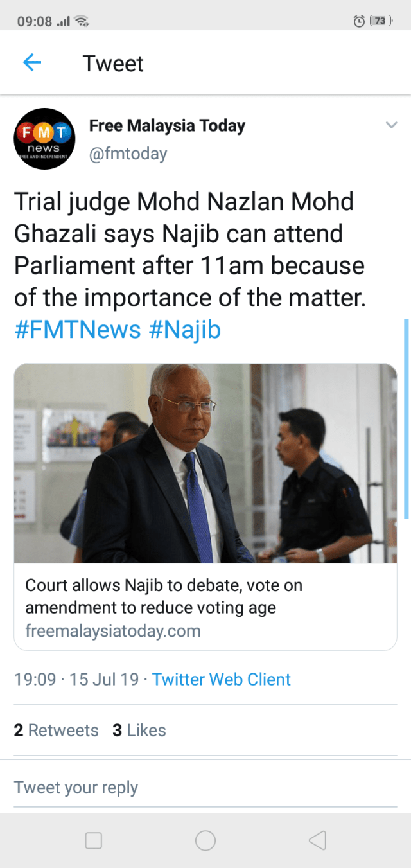
Task: Tap the battery level indicator
Action: [381, 21]
